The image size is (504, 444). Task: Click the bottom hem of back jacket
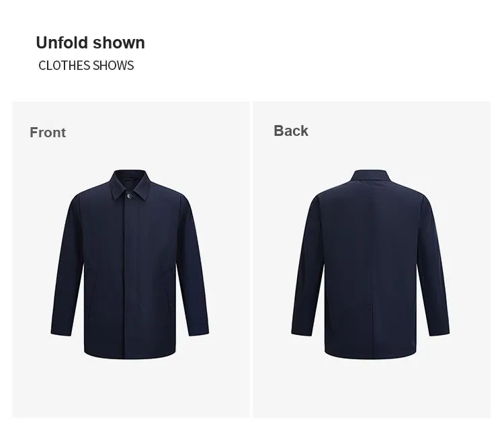(370, 354)
